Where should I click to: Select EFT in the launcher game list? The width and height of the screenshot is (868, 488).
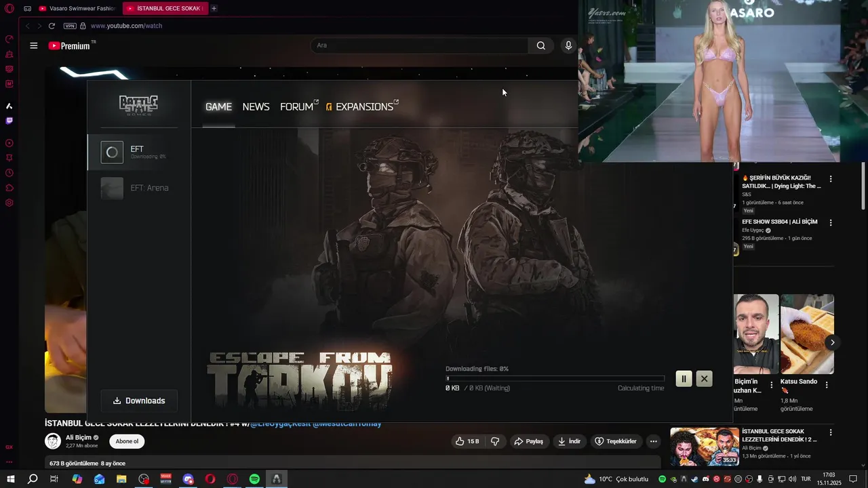[x=139, y=152]
